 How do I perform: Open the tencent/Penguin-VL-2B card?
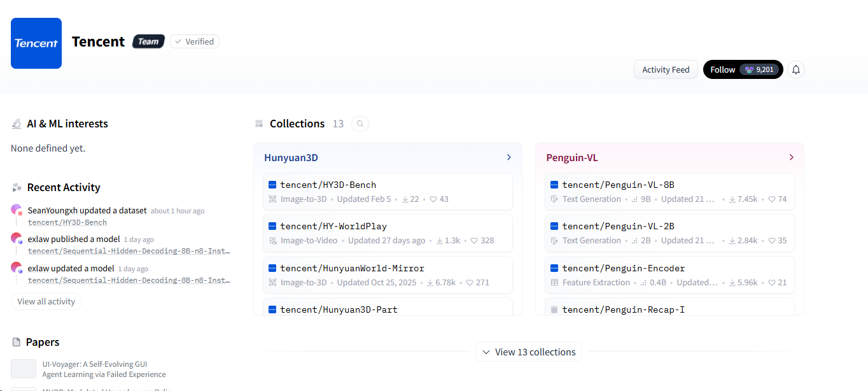coord(669,233)
